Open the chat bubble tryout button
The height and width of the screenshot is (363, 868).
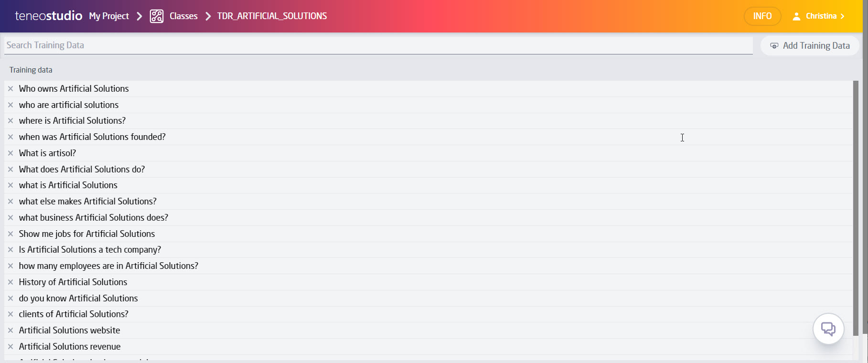click(828, 329)
